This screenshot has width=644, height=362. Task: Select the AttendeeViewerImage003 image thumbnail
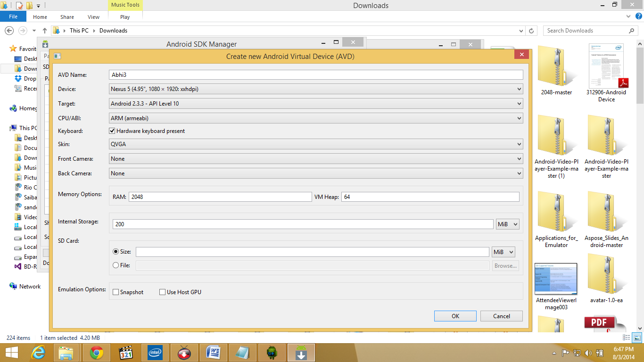pos(556,287)
